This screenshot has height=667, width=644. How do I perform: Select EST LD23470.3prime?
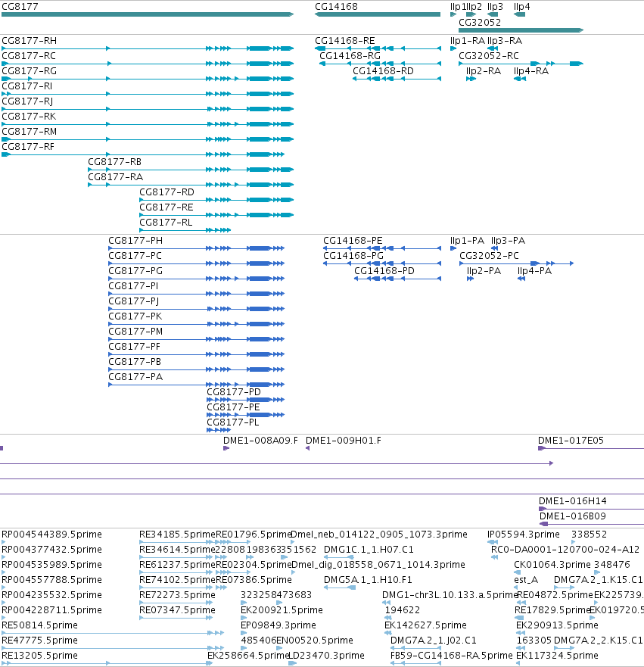[326, 656]
